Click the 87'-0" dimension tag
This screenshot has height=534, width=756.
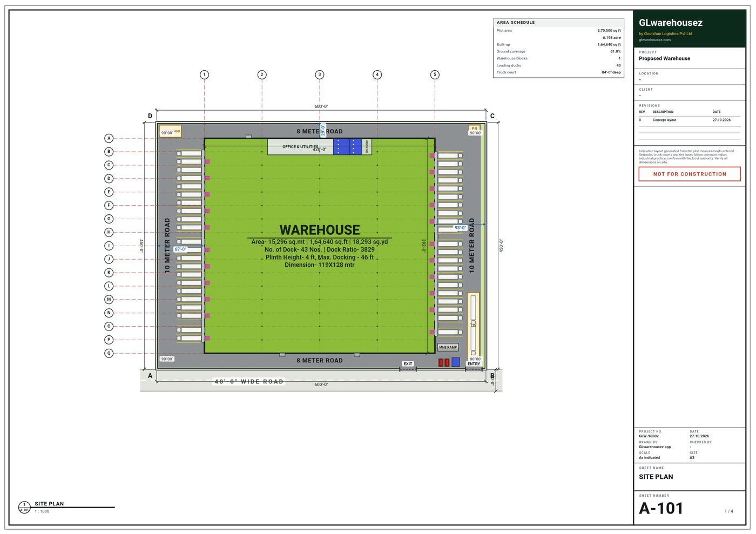coord(180,249)
